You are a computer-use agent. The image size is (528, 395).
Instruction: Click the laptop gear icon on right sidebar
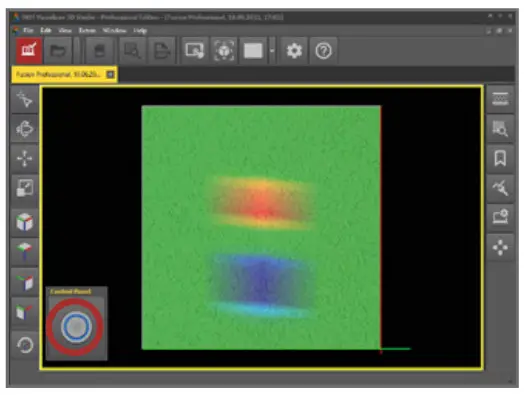(x=500, y=217)
